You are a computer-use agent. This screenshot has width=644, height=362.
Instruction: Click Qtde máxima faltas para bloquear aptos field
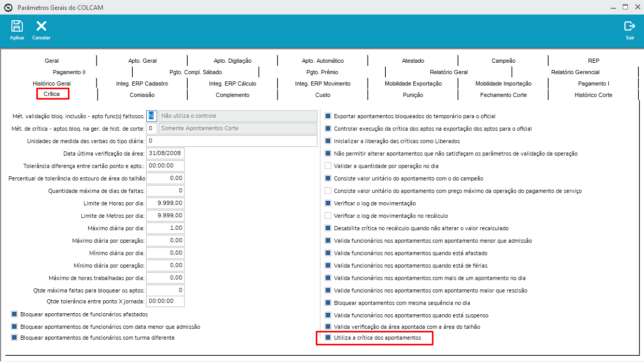pos(165,290)
